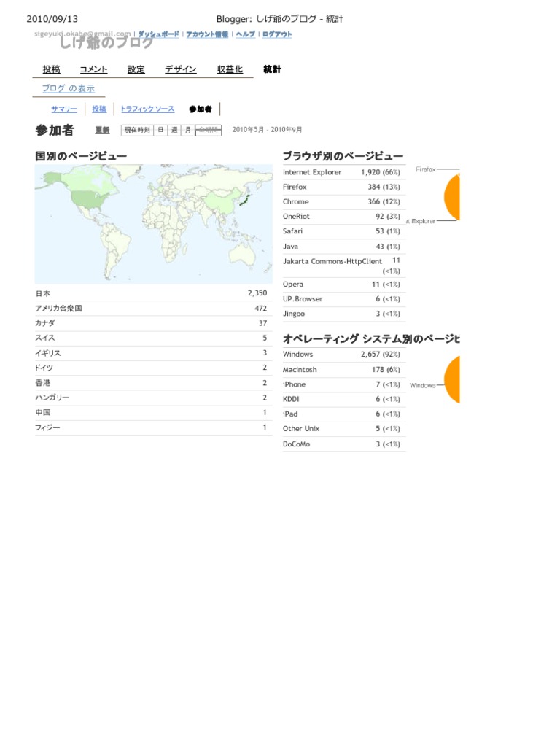This screenshot has height=747, width=560.
Task: Switch to the 設定 tab
Action: click(x=136, y=69)
